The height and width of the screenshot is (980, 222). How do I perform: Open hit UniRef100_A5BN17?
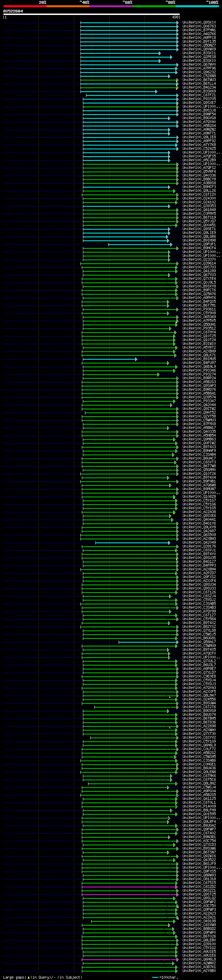pyautogui.click(x=199, y=428)
